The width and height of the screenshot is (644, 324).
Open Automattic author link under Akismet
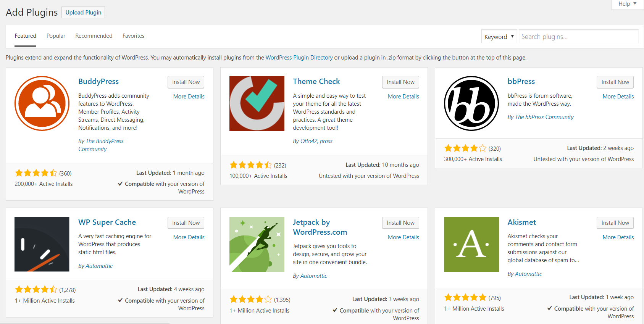[x=528, y=274]
